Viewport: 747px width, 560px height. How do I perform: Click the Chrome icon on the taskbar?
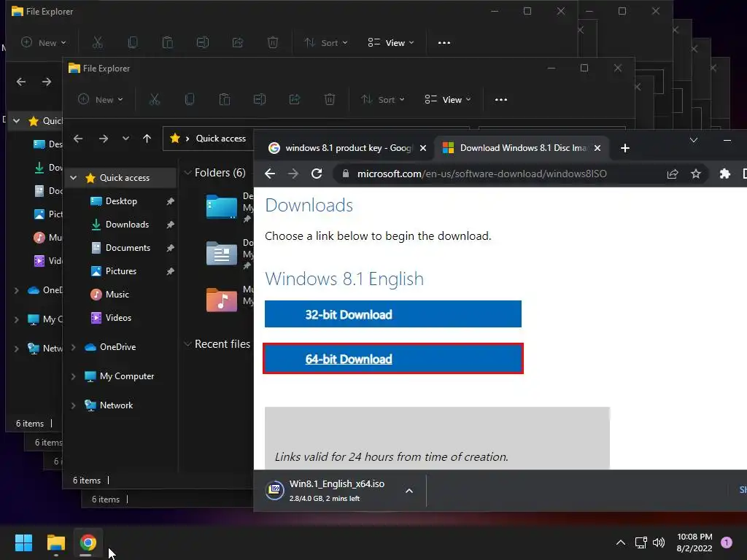[88, 542]
